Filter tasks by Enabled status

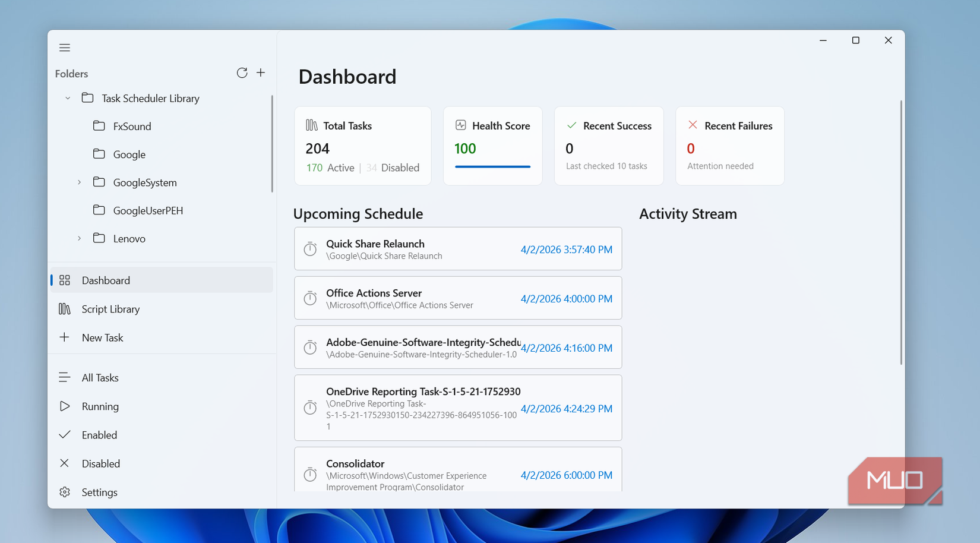pyautogui.click(x=99, y=435)
